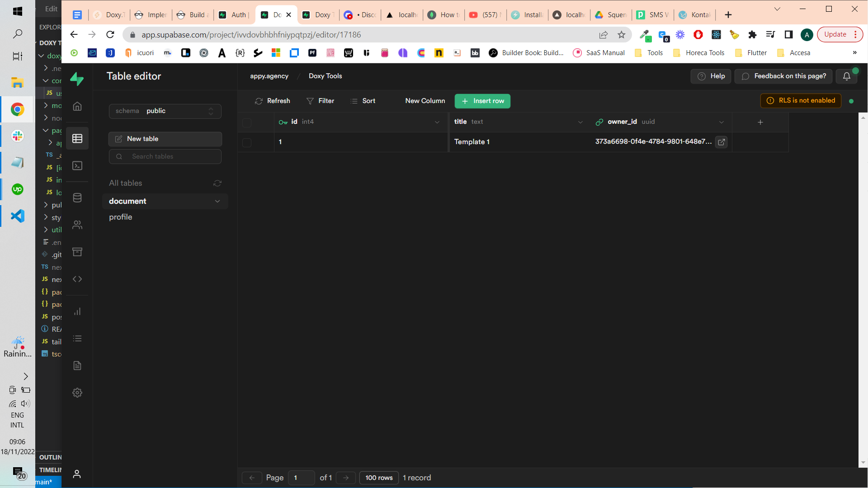Refresh the All tables list

click(217, 183)
